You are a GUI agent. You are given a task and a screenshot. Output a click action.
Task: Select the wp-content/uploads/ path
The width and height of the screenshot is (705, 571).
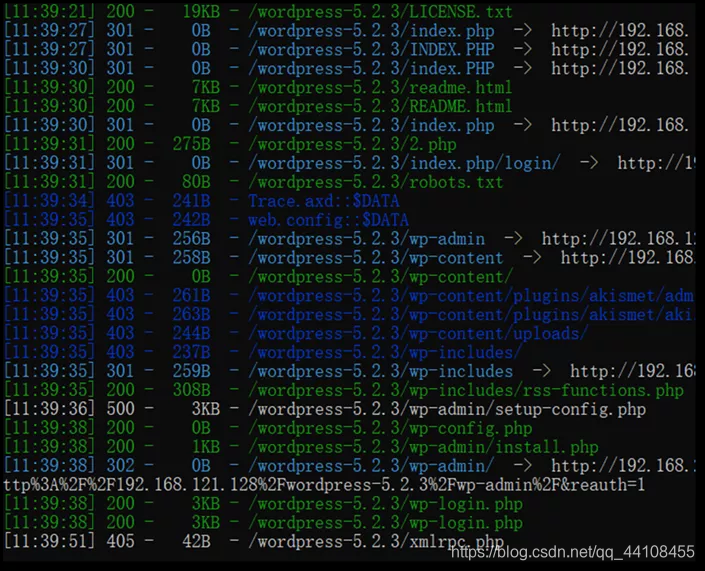pos(418,333)
